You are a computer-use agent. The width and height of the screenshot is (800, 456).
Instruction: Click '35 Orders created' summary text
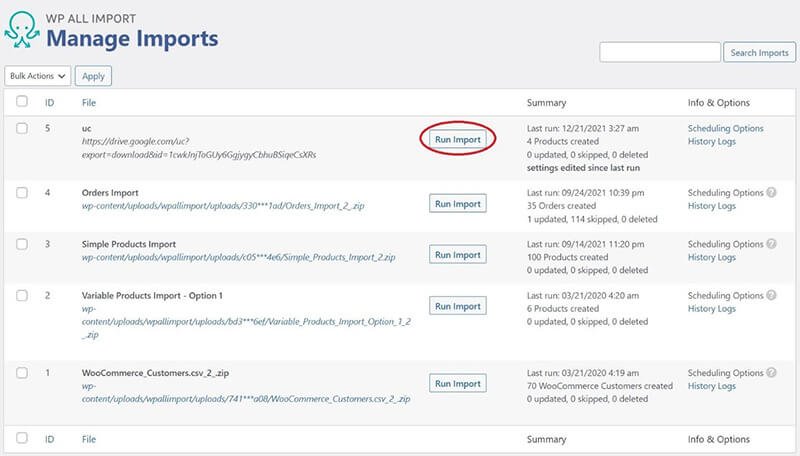[x=561, y=206]
